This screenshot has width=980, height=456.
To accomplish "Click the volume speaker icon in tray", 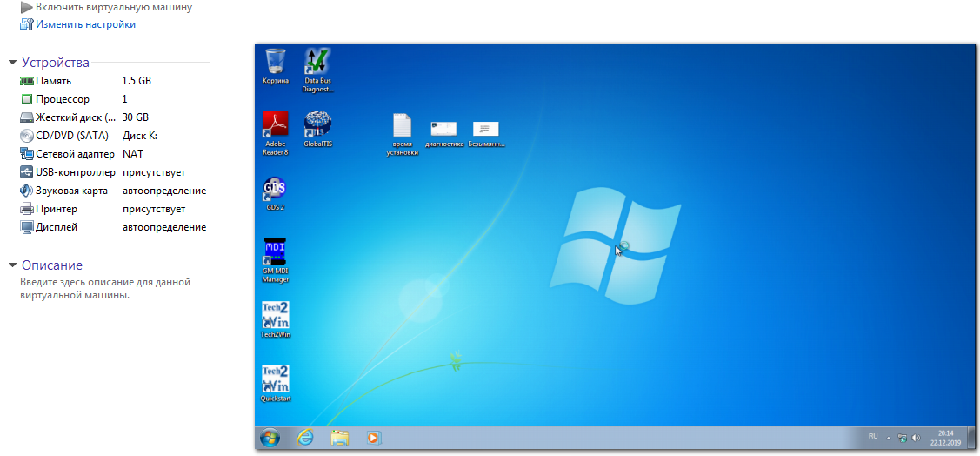I will point(916,437).
